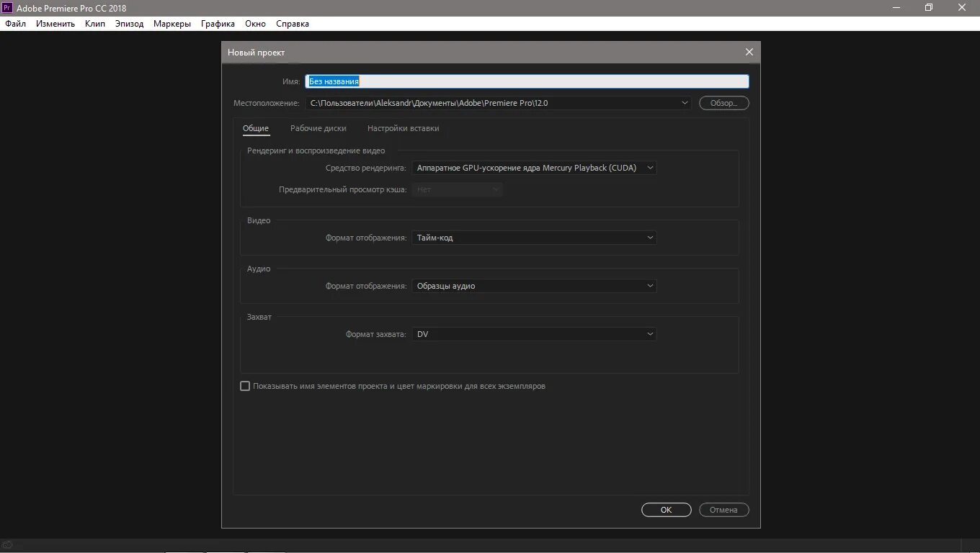Open the audio Образцы аудио dropdown
Screen dimensions: 980x553
534,286
